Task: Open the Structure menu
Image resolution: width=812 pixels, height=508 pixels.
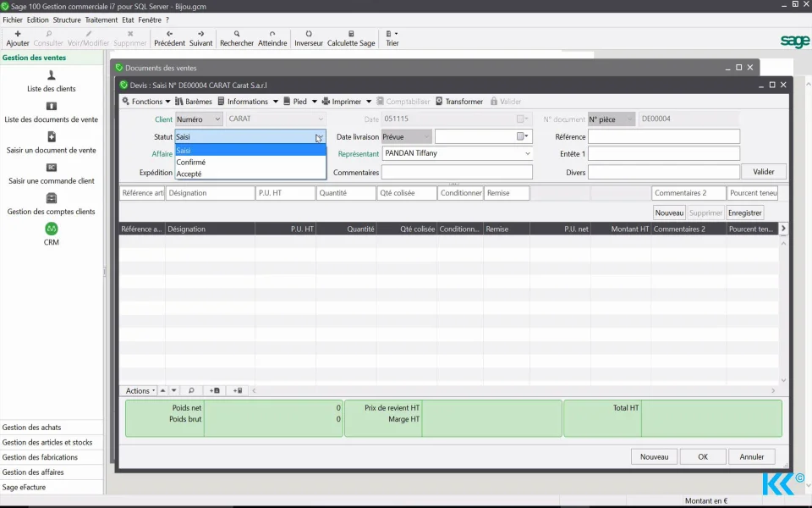Action: (67, 19)
